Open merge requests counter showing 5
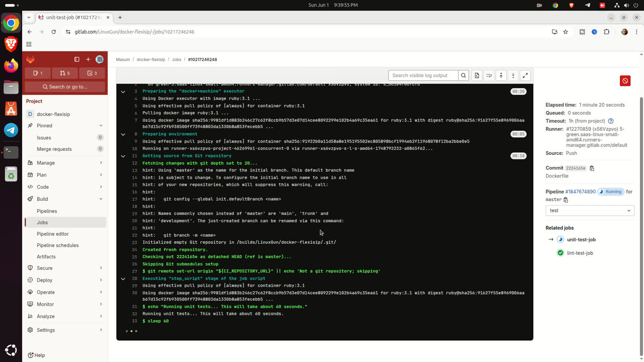 (x=65, y=73)
